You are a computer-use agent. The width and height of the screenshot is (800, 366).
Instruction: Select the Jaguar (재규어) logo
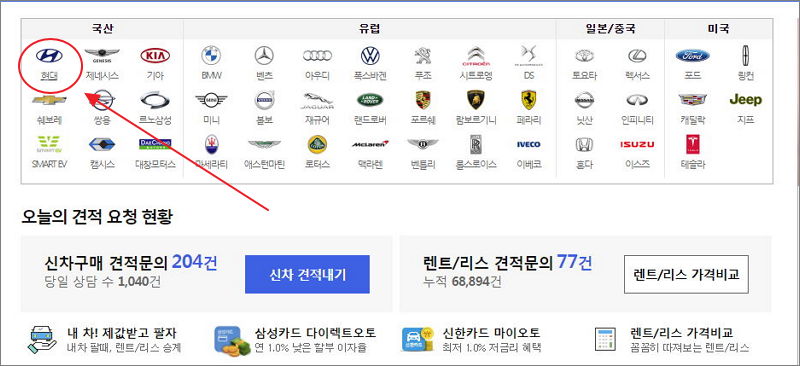[x=317, y=101]
